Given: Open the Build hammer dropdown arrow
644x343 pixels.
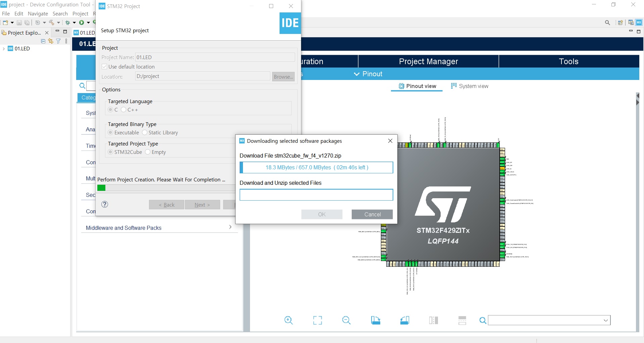Looking at the screenshot, I should pyautogui.click(x=58, y=23).
